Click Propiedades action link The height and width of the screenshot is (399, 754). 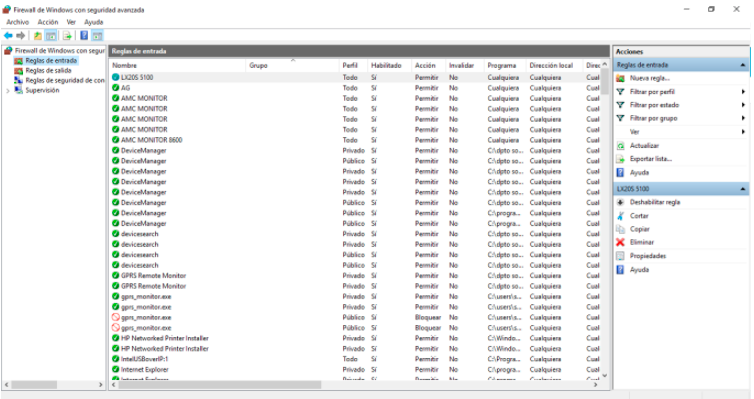click(648, 256)
